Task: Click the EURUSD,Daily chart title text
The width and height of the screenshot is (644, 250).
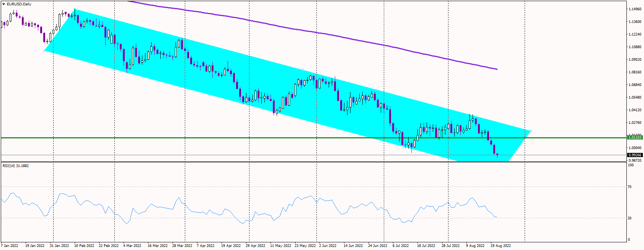Action: pyautogui.click(x=19, y=4)
